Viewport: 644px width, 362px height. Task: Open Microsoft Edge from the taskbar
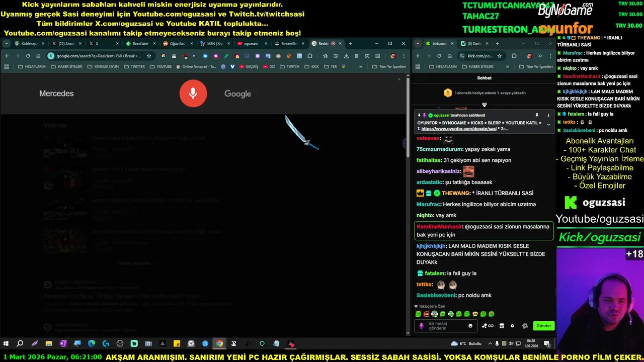92,344
